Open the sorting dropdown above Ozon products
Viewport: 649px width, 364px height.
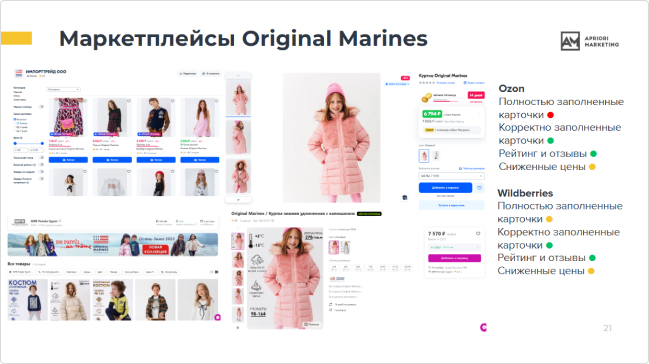[63, 89]
